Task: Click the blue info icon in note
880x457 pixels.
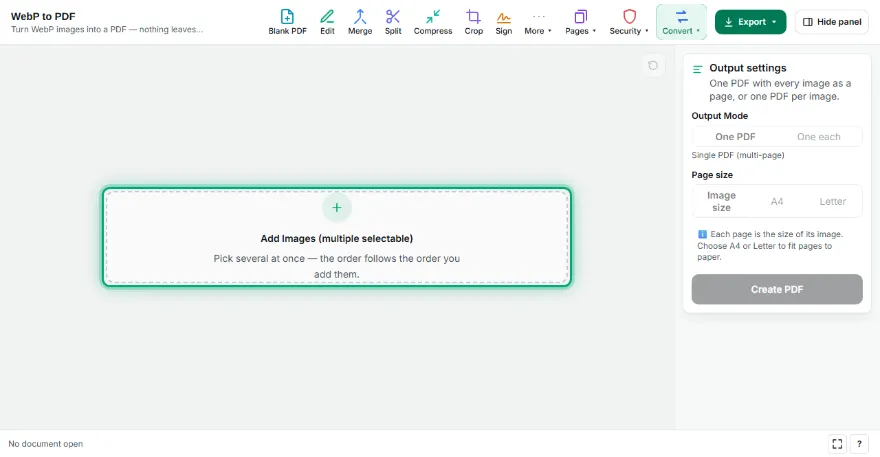Action: click(x=702, y=234)
